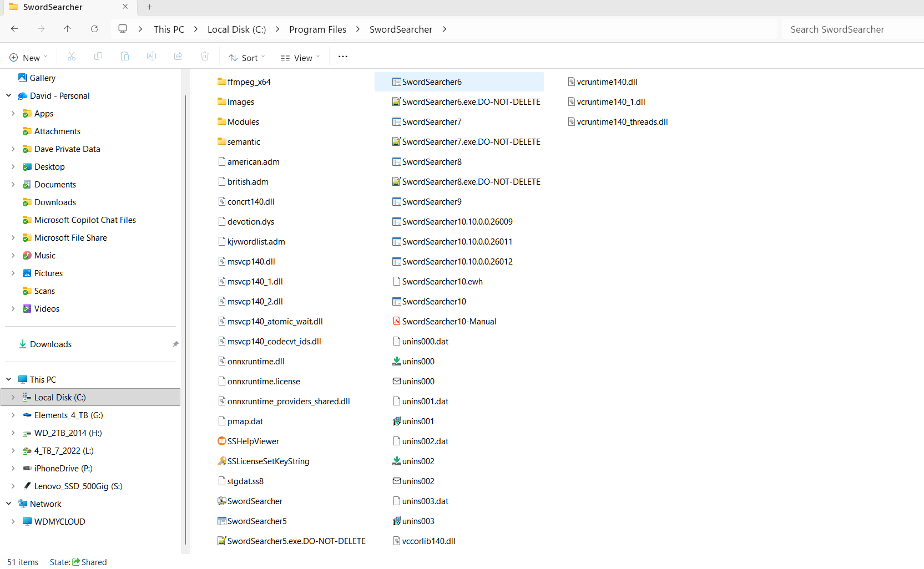Select the unins001 installer icon
924x569 pixels.
point(397,421)
